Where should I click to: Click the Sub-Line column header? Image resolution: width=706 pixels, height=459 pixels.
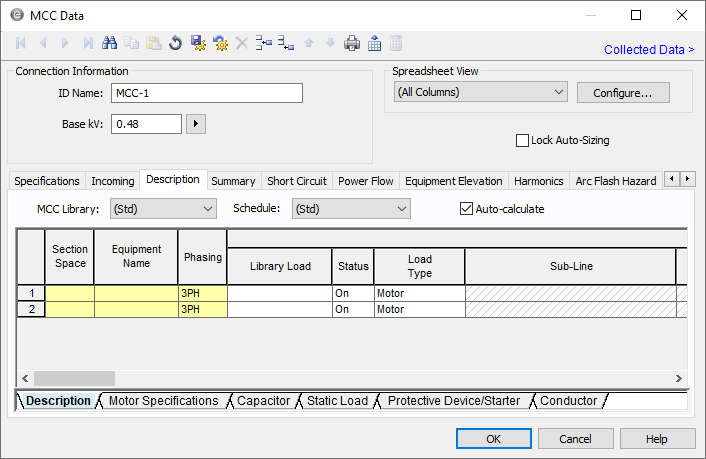click(571, 266)
